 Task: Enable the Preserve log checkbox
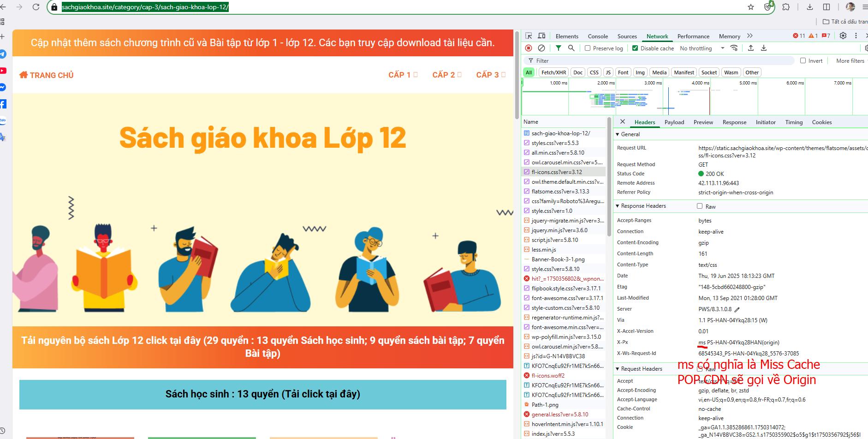tap(588, 48)
